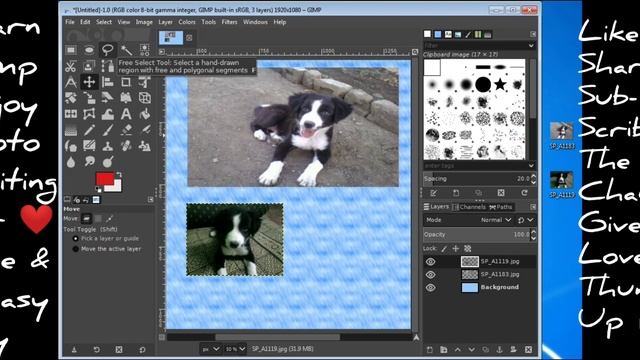
Task: Open the brush filter dropdown
Action: pyautogui.click(x=531, y=46)
